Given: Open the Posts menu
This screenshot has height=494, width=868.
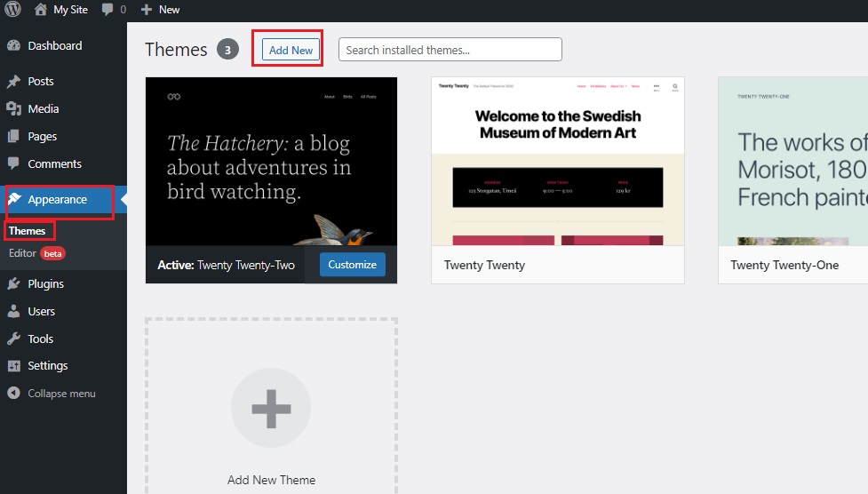Looking at the screenshot, I should pos(40,82).
